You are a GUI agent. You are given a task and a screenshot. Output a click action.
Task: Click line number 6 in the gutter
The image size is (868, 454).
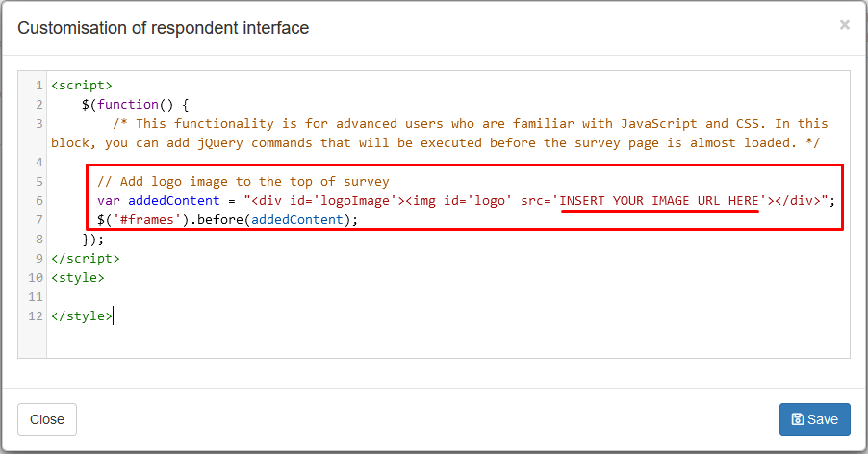(x=39, y=201)
